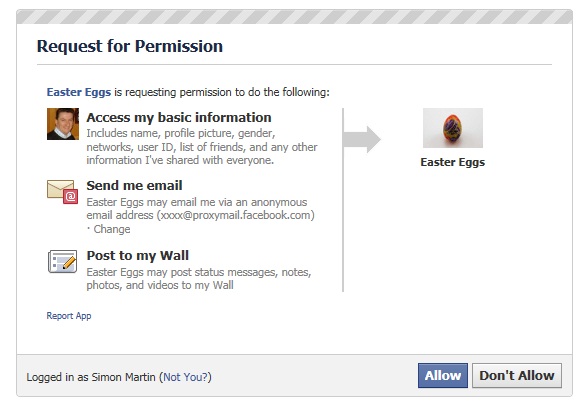Click the Allow button

[442, 375]
